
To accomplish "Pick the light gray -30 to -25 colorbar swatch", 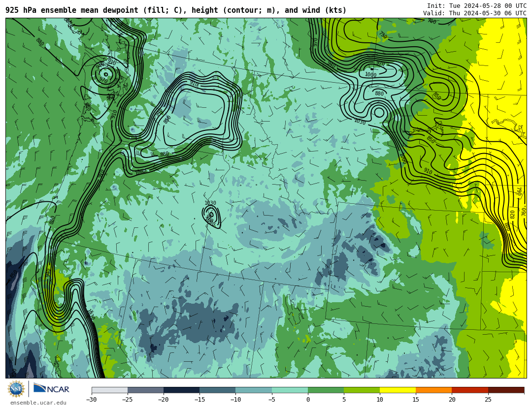I will [109, 390].
